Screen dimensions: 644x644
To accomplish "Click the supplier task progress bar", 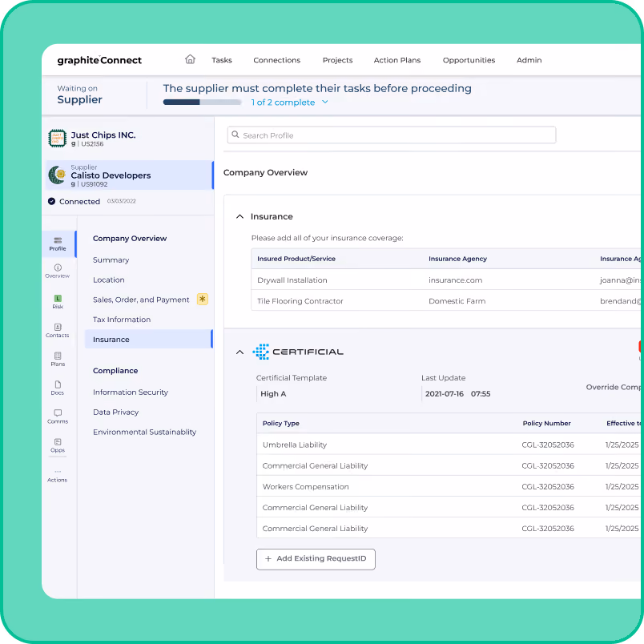I will tap(202, 102).
